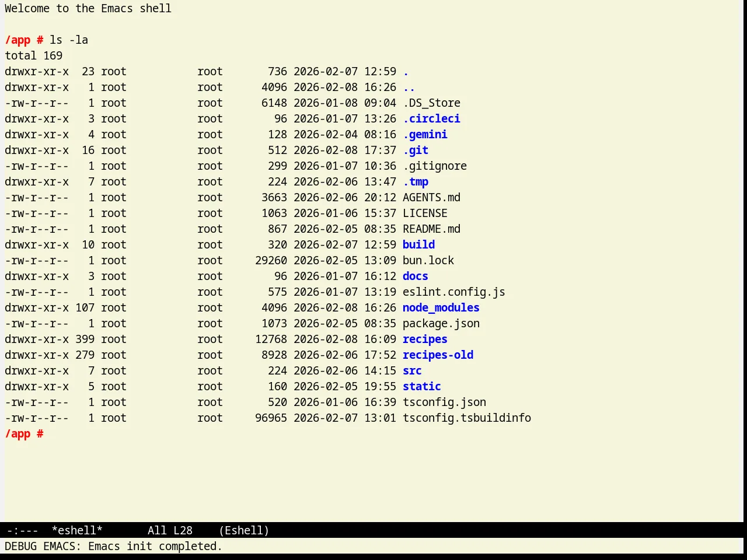Click the src directory entry
The image size is (747, 560).
(x=412, y=370)
